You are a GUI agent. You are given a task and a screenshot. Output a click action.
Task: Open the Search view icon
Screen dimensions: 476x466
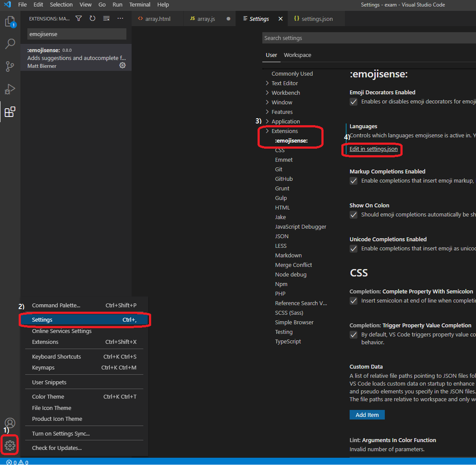[10, 44]
